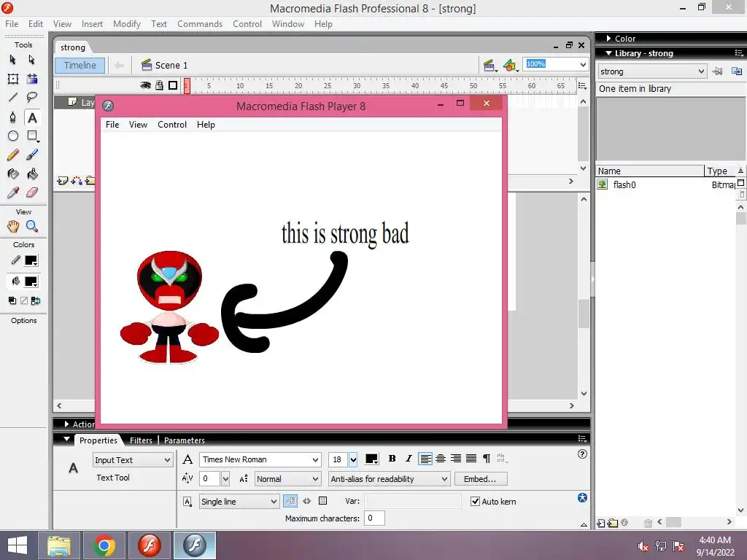Toggle Show border around text button
Viewport: 747px width, 560px height.
322,501
